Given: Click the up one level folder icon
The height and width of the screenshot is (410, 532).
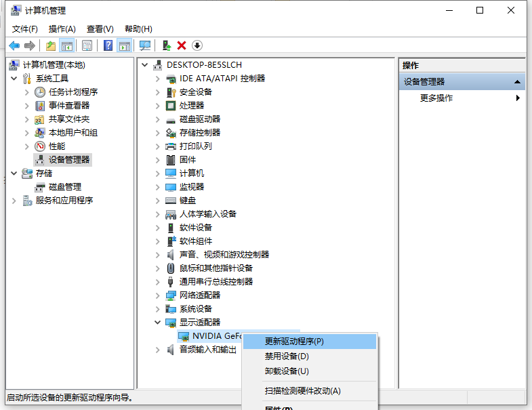Looking at the screenshot, I should pos(50,45).
